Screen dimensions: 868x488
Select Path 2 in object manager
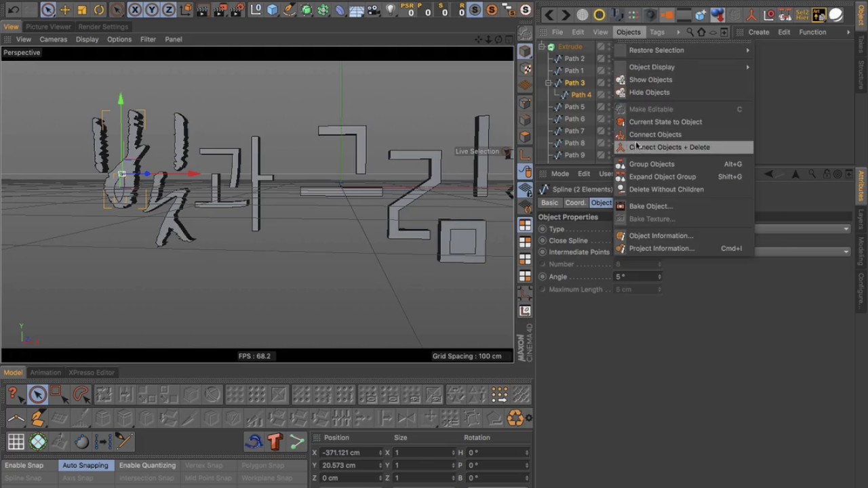coord(574,59)
